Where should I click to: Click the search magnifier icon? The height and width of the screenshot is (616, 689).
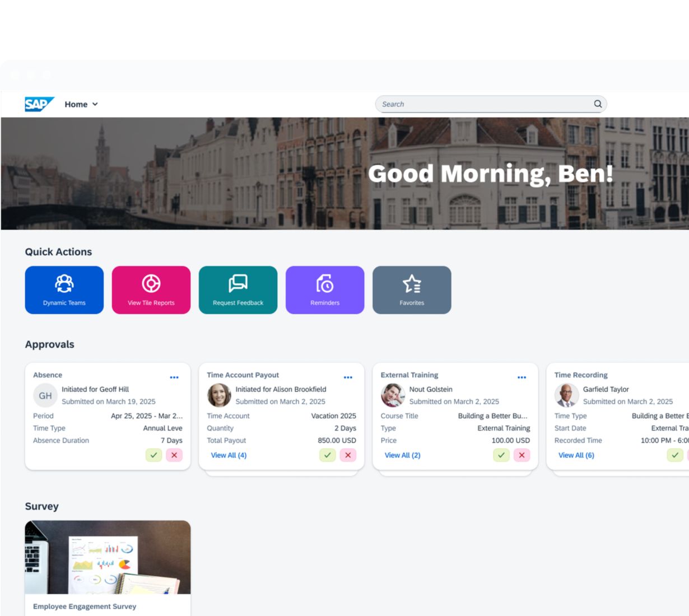tap(598, 104)
